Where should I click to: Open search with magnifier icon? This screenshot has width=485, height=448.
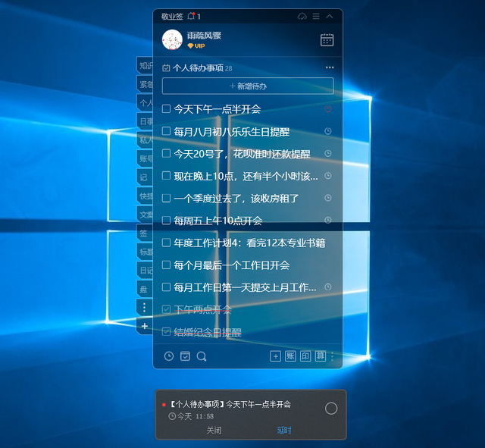[202, 356]
